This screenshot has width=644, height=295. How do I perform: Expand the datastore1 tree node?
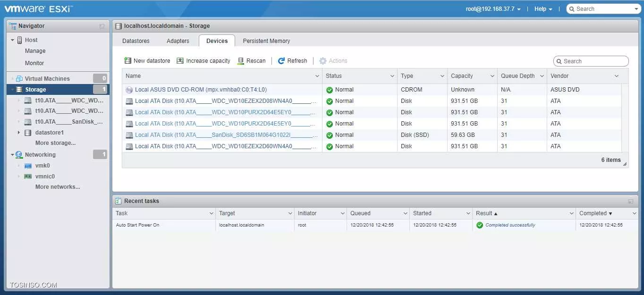click(19, 133)
